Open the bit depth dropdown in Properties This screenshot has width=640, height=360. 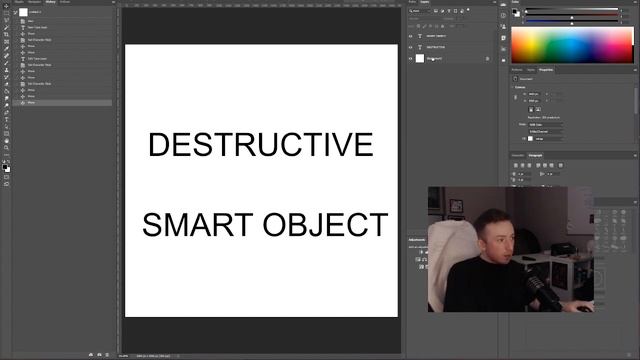pyautogui.click(x=546, y=131)
